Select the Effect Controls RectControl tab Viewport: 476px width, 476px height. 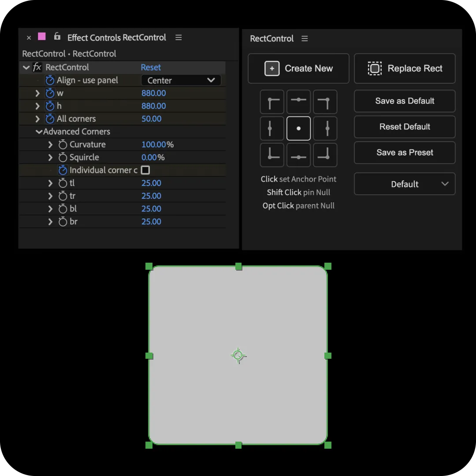pos(116,37)
